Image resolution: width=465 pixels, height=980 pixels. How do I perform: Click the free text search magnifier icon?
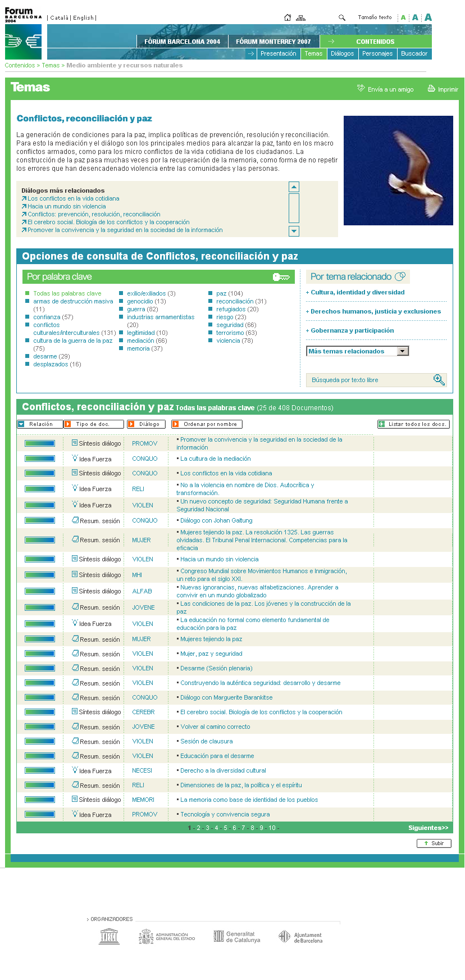[439, 380]
